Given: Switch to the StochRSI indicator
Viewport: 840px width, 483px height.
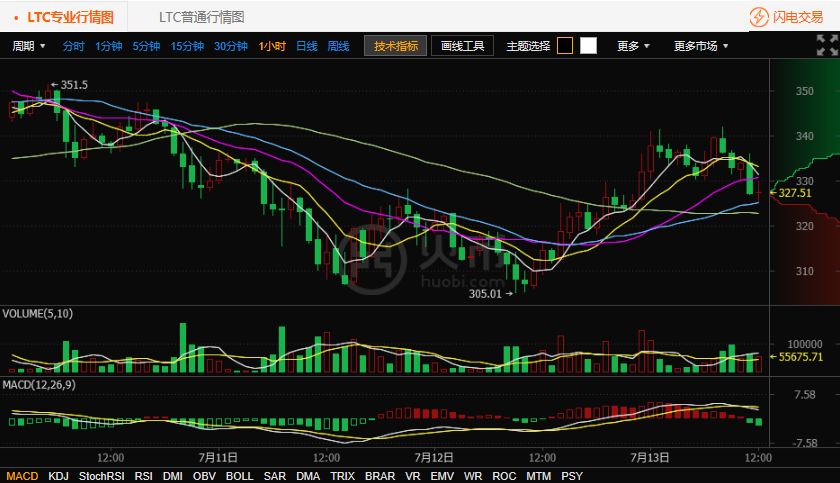Looking at the screenshot, I should 101,476.
